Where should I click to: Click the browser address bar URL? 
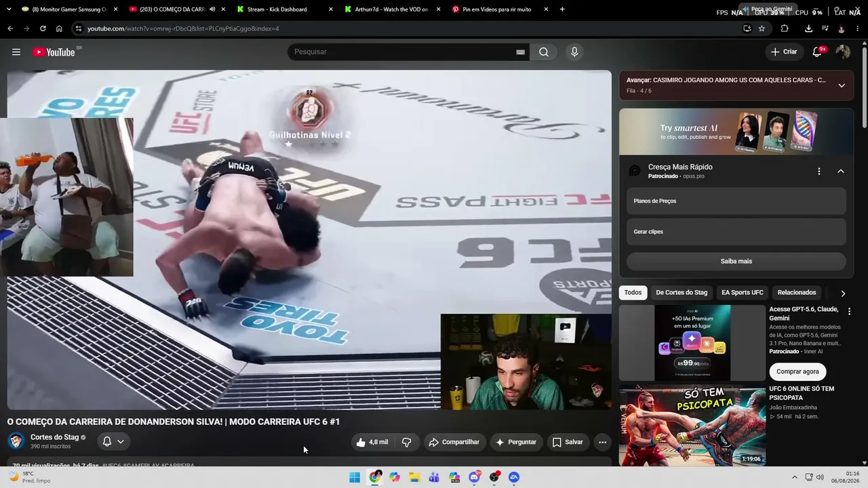coord(183,28)
